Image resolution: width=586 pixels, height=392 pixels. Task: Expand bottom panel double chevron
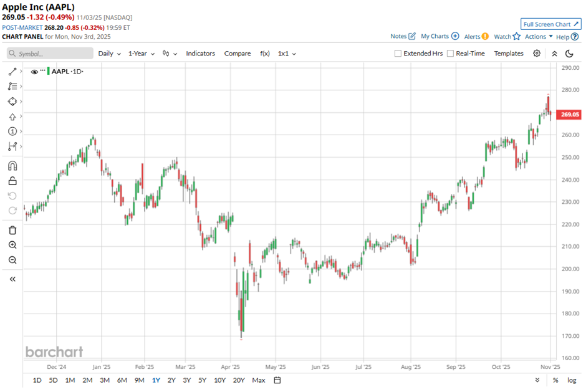[537, 380]
